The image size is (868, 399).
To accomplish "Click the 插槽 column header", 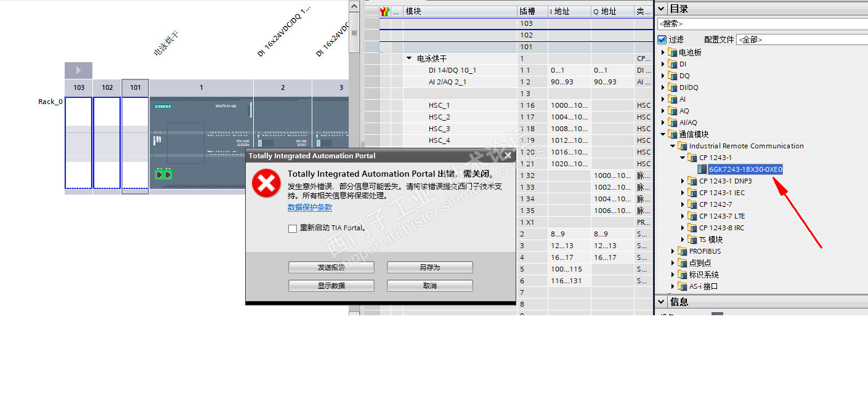I will click(532, 11).
